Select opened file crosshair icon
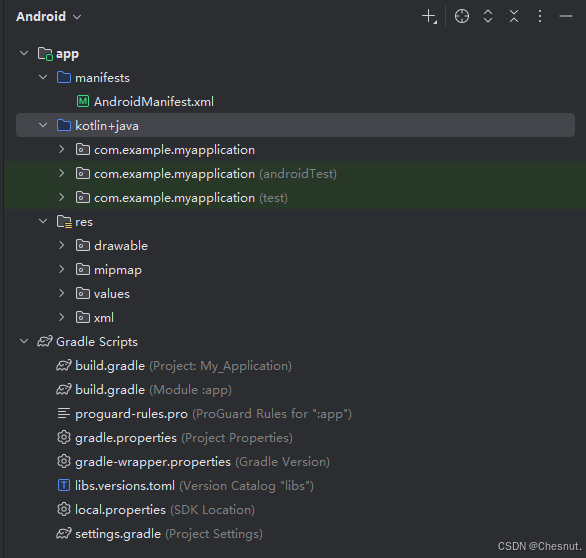This screenshot has width=586, height=558. pos(462,16)
